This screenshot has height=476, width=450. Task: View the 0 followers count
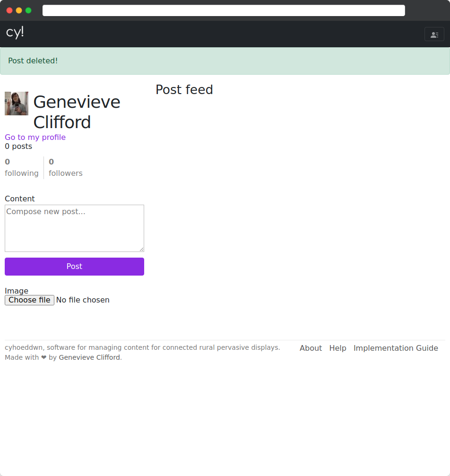tap(66, 167)
